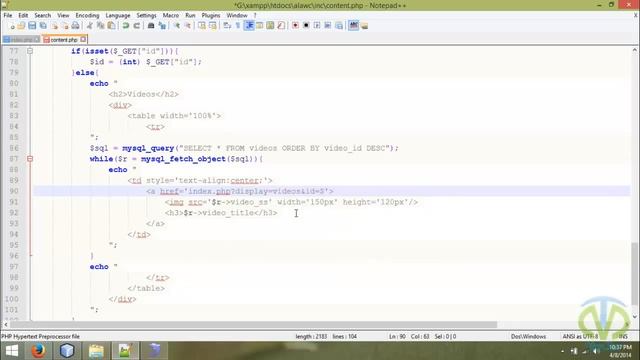Open the Plugins menu
The image size is (640, 360).
coord(211,16)
